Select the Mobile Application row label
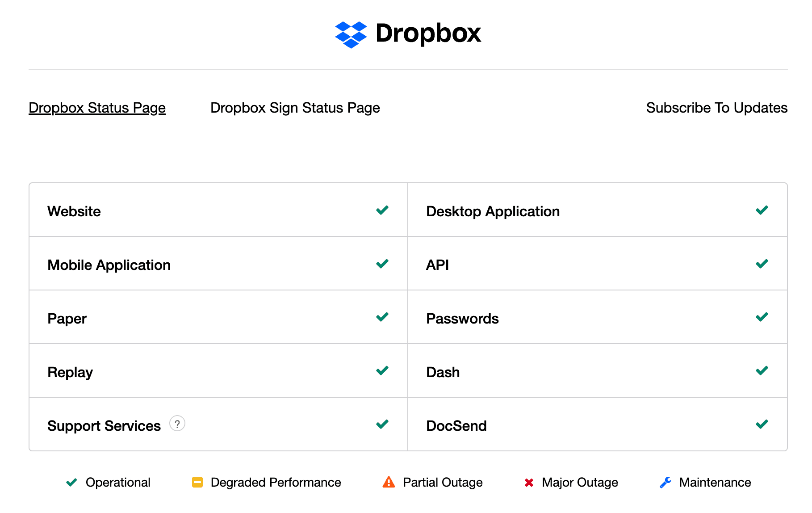 109,265
